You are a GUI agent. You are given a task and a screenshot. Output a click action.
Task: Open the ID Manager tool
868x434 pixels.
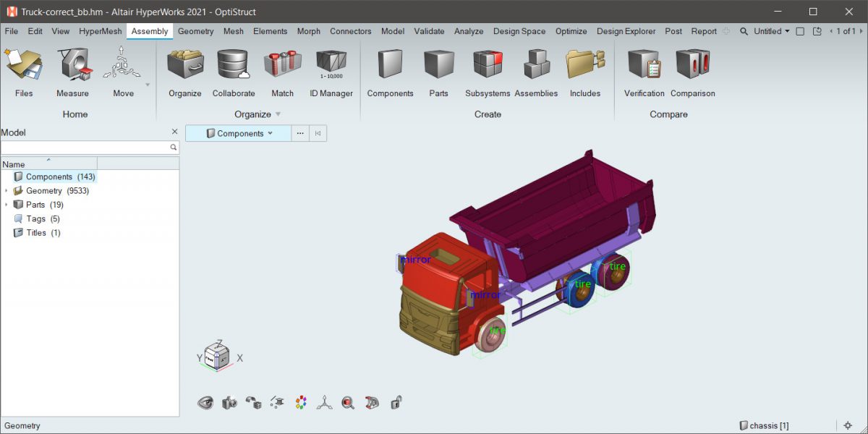[331, 69]
